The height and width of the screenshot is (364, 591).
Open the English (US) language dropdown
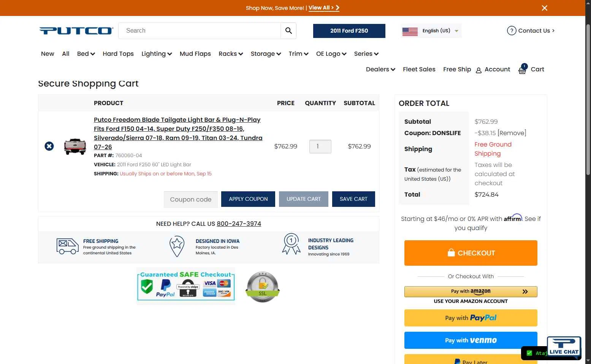[x=431, y=31]
